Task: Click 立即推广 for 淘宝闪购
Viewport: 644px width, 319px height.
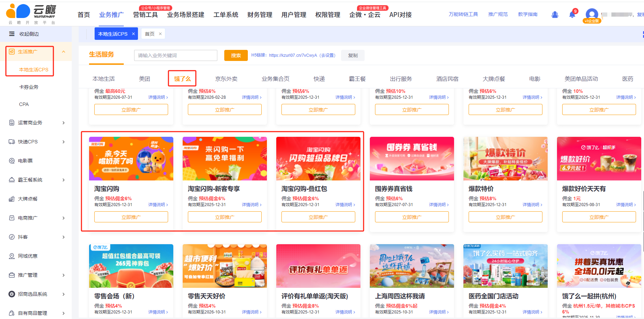Action: pyautogui.click(x=131, y=217)
